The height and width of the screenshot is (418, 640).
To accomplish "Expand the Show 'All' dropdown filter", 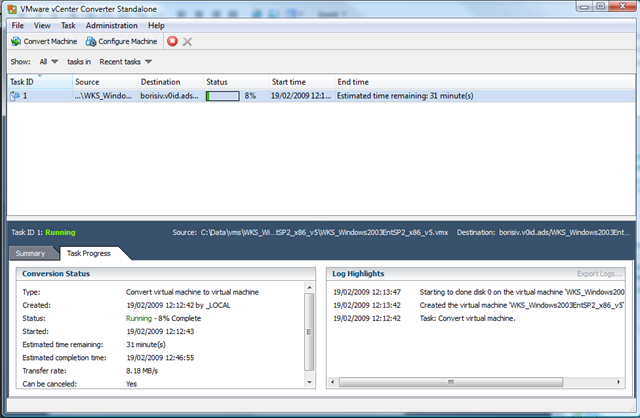I will pyautogui.click(x=49, y=62).
